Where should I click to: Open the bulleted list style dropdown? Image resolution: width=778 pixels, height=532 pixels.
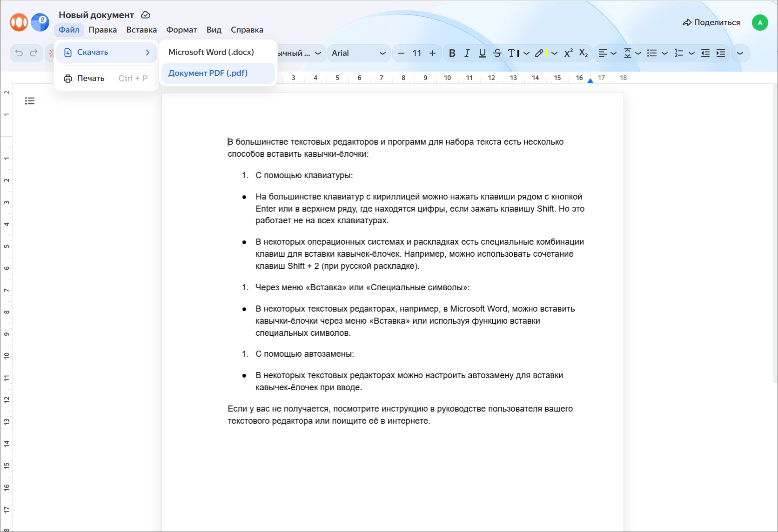pyautogui.click(x=665, y=53)
